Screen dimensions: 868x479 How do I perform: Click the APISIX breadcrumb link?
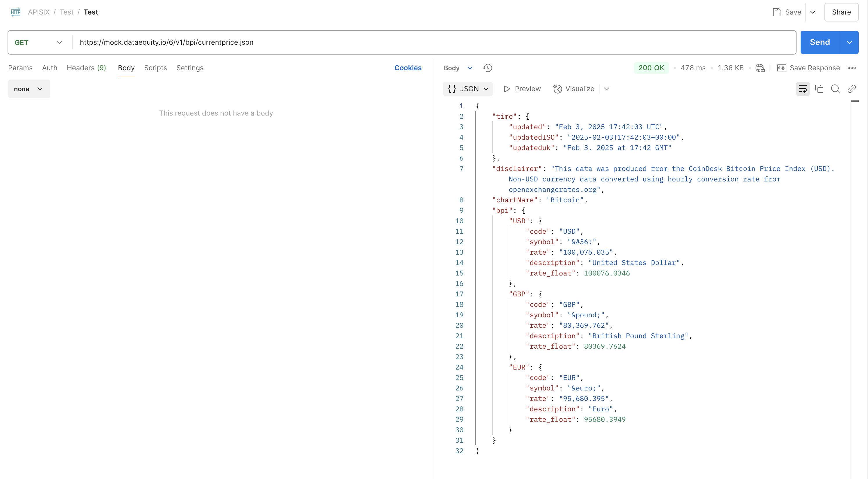point(39,12)
